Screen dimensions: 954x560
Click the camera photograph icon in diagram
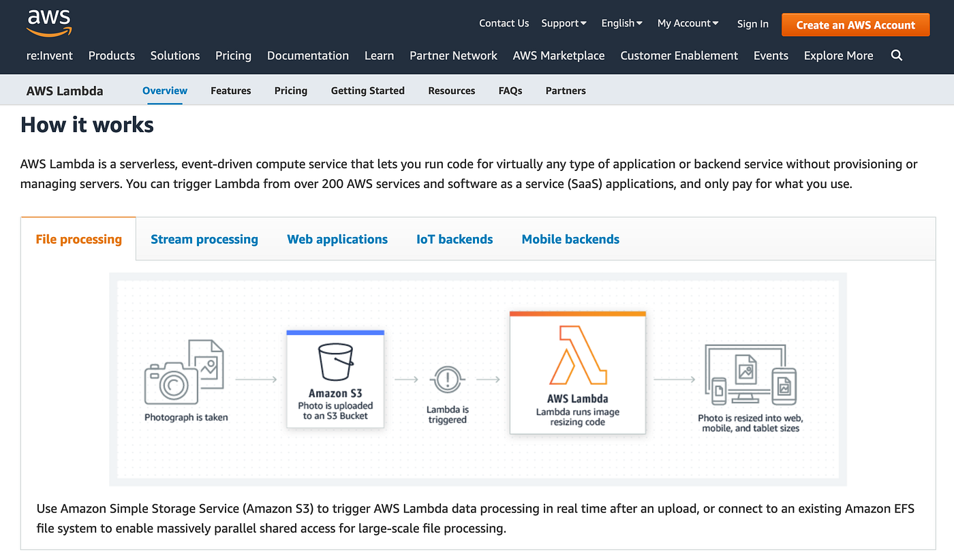[184, 372]
